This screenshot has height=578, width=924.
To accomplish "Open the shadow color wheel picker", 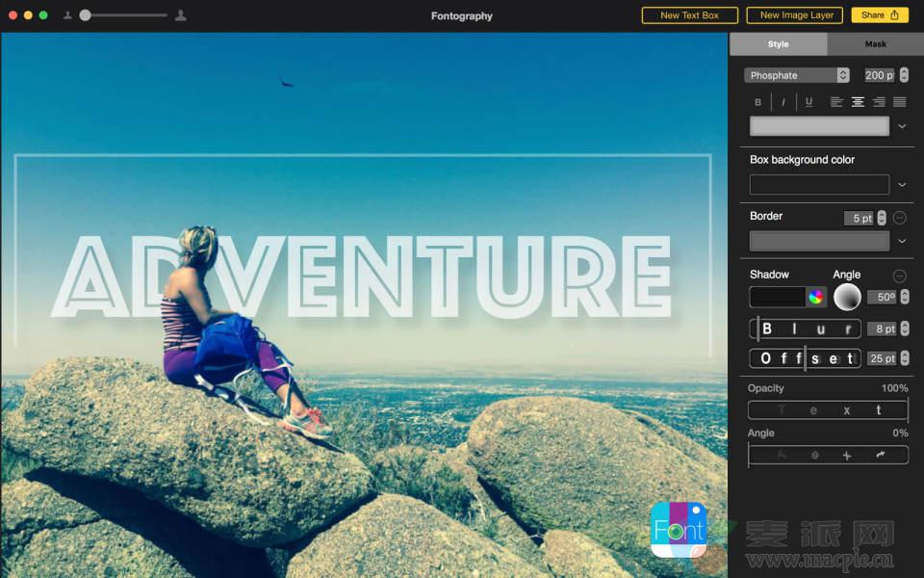I will (x=816, y=297).
